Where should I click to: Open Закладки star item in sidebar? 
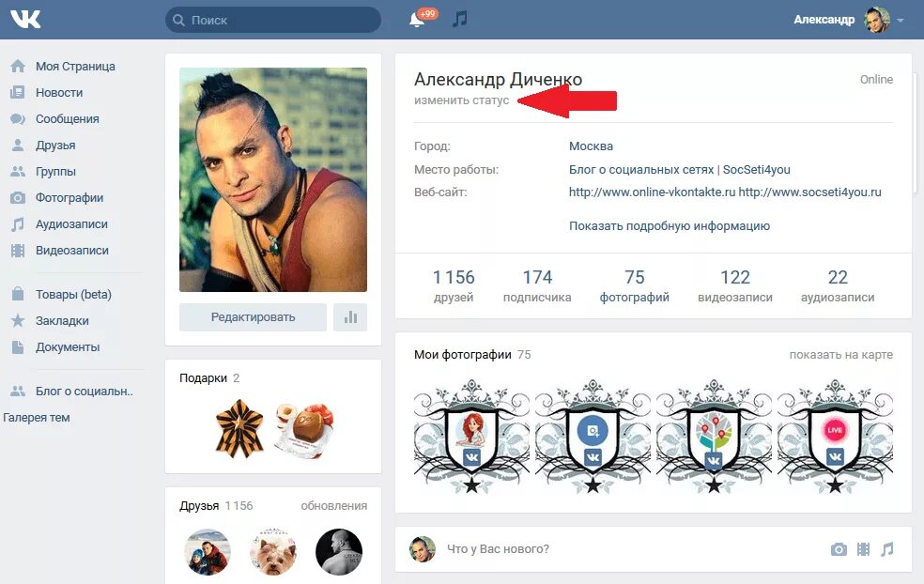[x=62, y=320]
